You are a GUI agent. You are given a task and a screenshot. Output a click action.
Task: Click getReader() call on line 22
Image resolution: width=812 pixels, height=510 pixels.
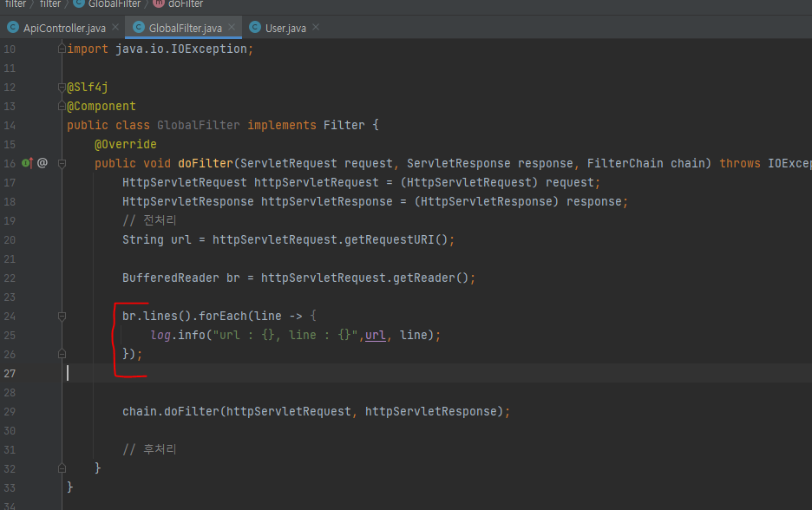coord(430,278)
